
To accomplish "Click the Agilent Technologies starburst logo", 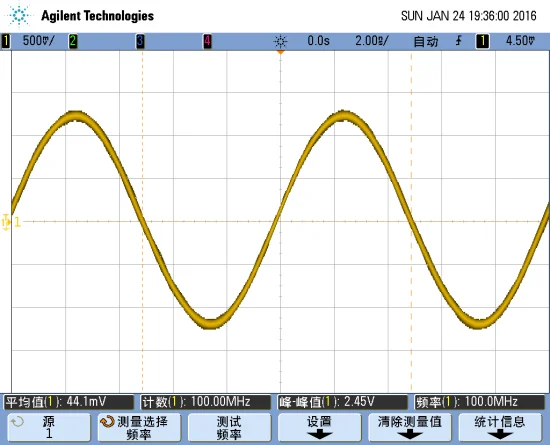I will (x=19, y=16).
